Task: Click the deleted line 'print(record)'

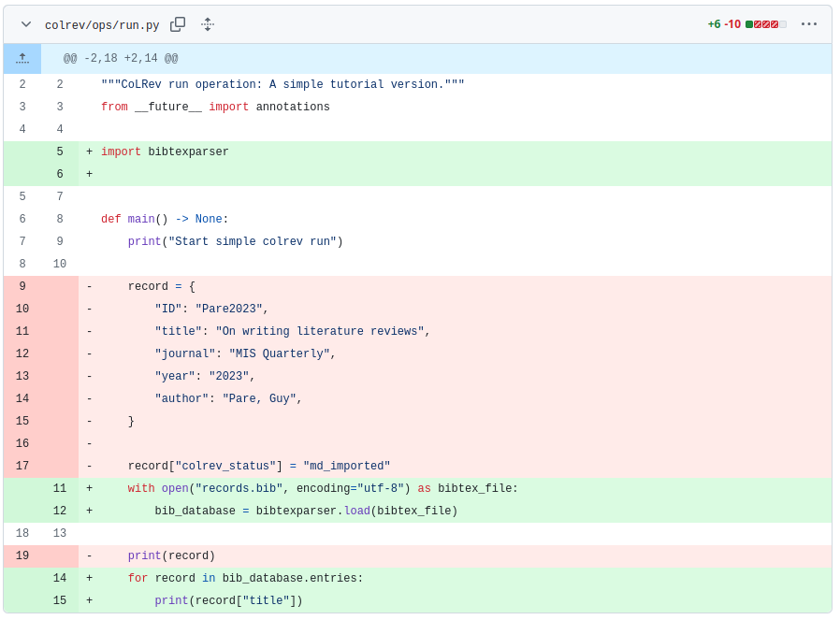Action: tap(171, 556)
